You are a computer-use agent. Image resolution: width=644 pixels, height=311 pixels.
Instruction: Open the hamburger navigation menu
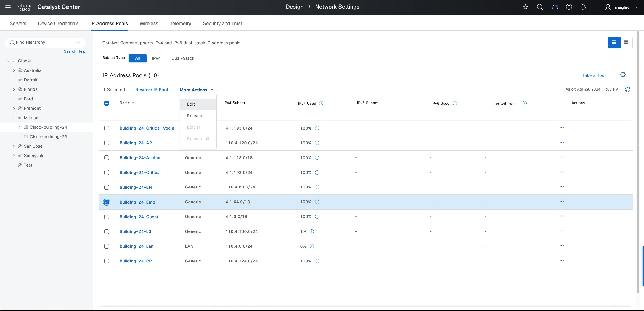pos(8,7)
